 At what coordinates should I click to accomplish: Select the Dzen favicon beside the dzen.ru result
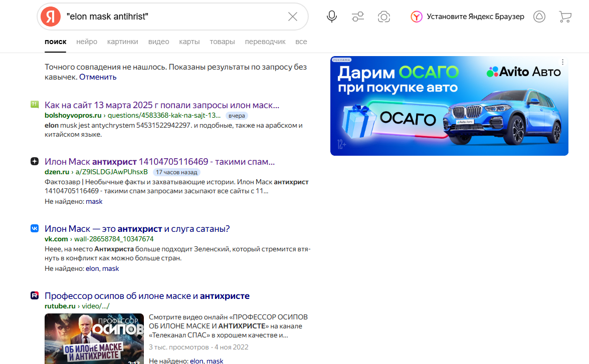point(34,161)
